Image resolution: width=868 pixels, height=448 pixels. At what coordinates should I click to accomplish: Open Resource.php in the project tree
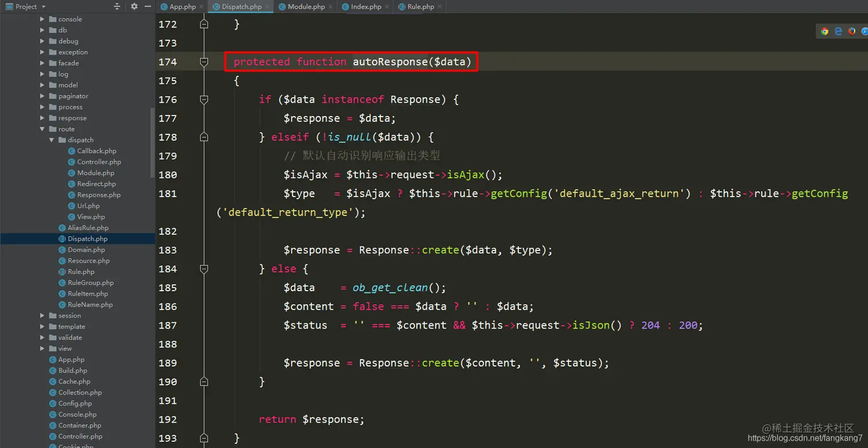click(x=88, y=261)
